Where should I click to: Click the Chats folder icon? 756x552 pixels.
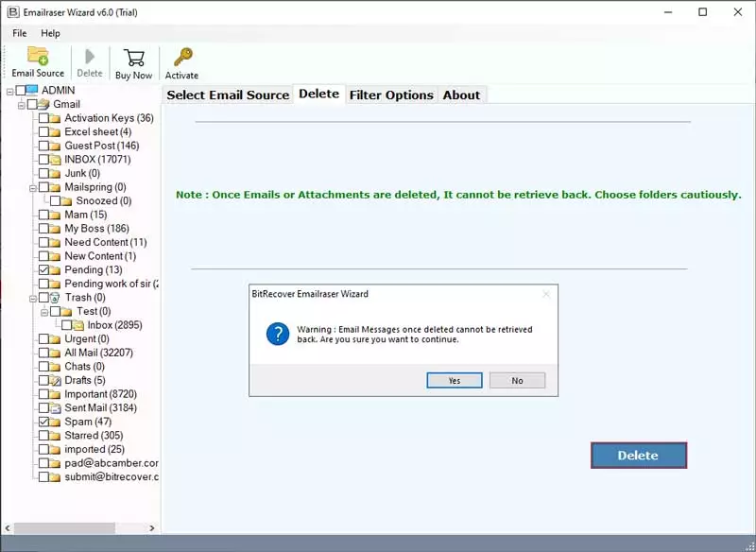click(55, 367)
